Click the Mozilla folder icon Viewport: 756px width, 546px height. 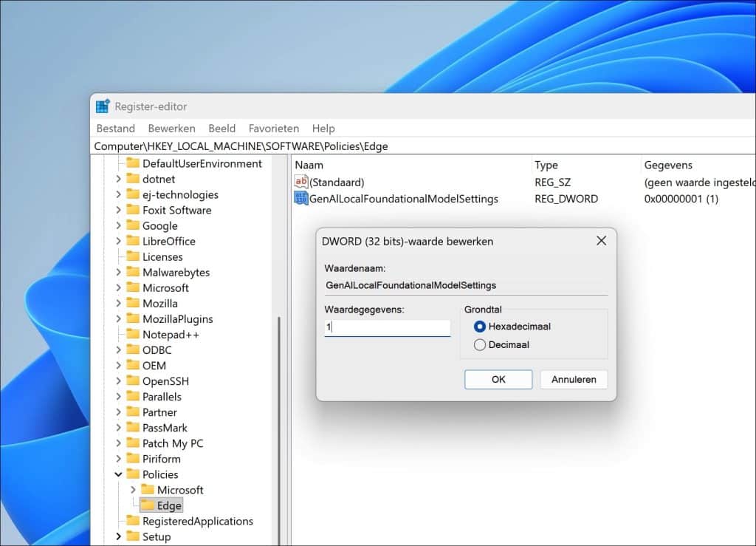(x=133, y=303)
